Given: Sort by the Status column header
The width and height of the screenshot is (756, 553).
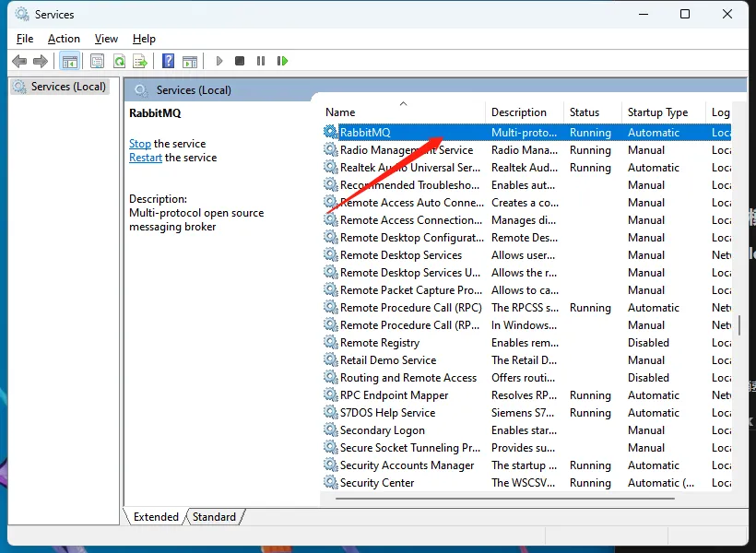Looking at the screenshot, I should pos(593,112).
